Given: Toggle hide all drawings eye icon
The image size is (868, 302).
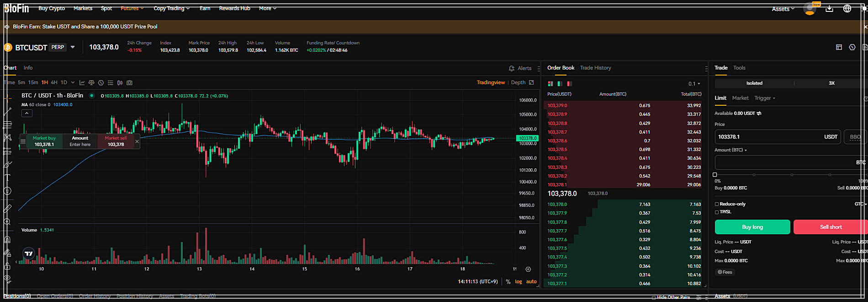Looking at the screenshot, I should pos(7,278).
